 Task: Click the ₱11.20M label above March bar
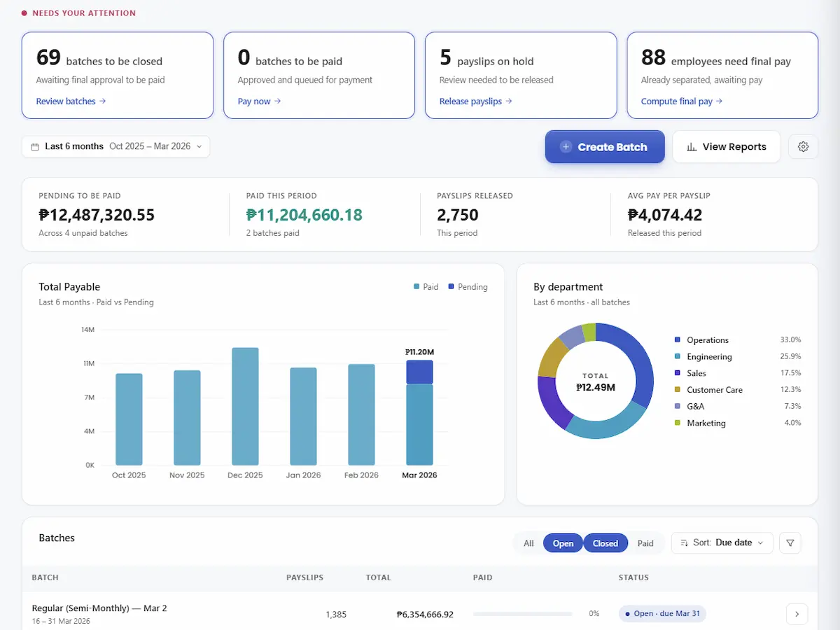point(419,352)
